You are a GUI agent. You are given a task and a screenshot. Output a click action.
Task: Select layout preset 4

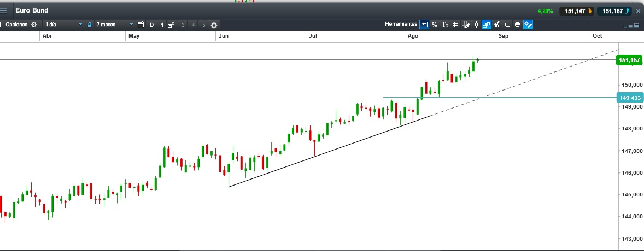[194, 25]
